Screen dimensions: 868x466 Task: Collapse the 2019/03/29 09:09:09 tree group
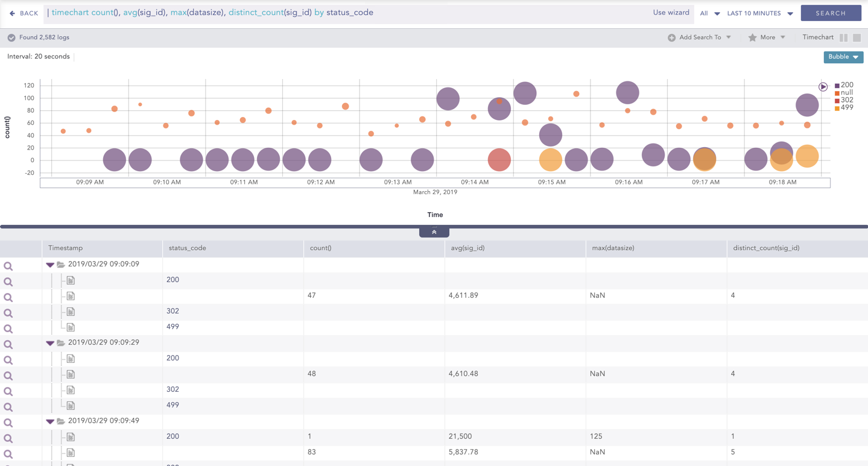point(50,265)
